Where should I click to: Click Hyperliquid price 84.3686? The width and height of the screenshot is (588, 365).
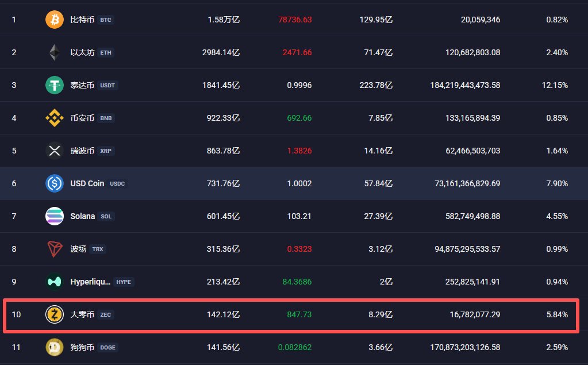[x=297, y=282]
